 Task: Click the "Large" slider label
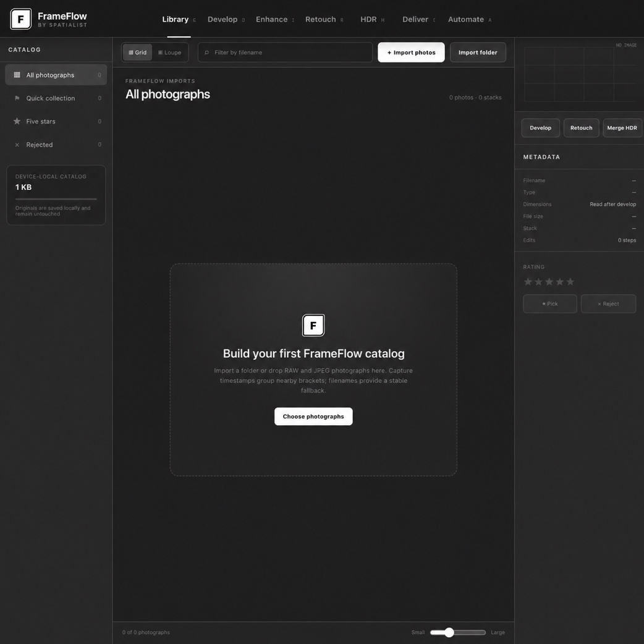498,632
